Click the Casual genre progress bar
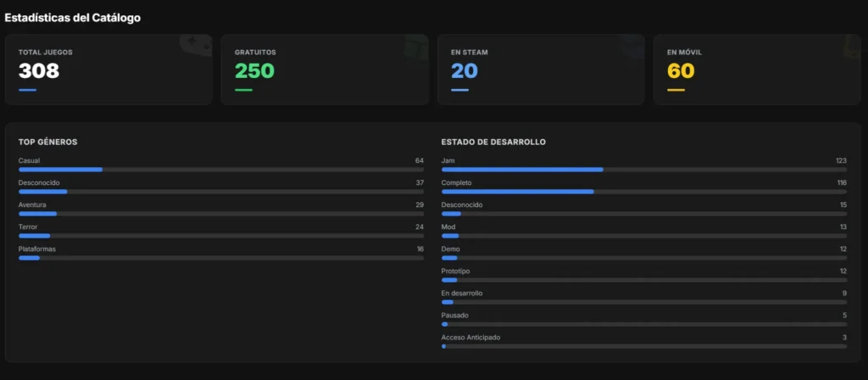Viewport: 868px width, 380px height. (220, 170)
